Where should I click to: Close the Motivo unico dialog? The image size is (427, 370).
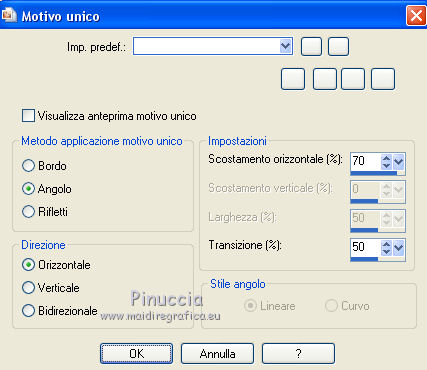coord(416,15)
